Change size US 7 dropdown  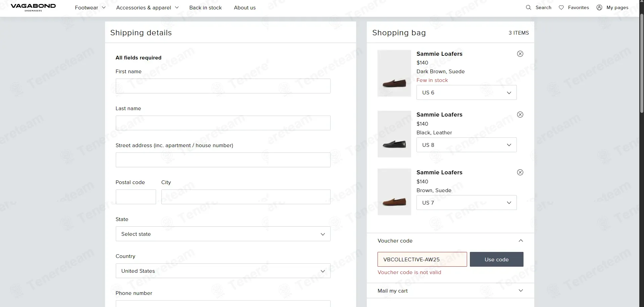pyautogui.click(x=466, y=203)
